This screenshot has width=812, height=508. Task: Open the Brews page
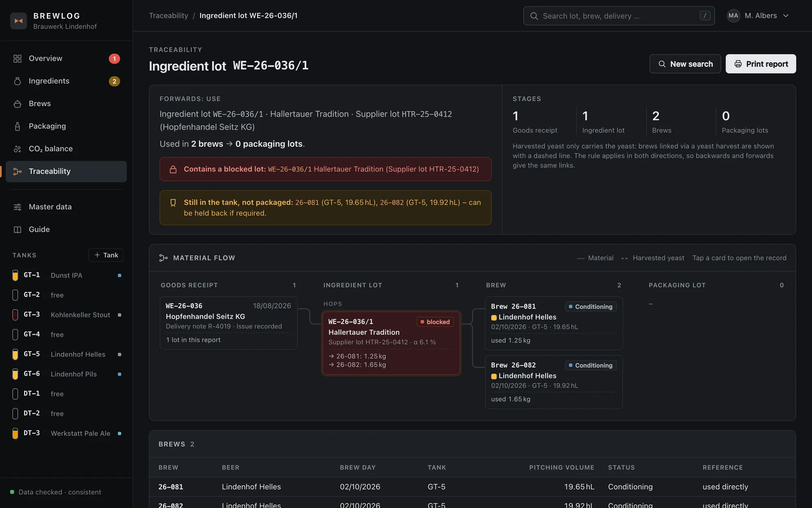point(66,104)
